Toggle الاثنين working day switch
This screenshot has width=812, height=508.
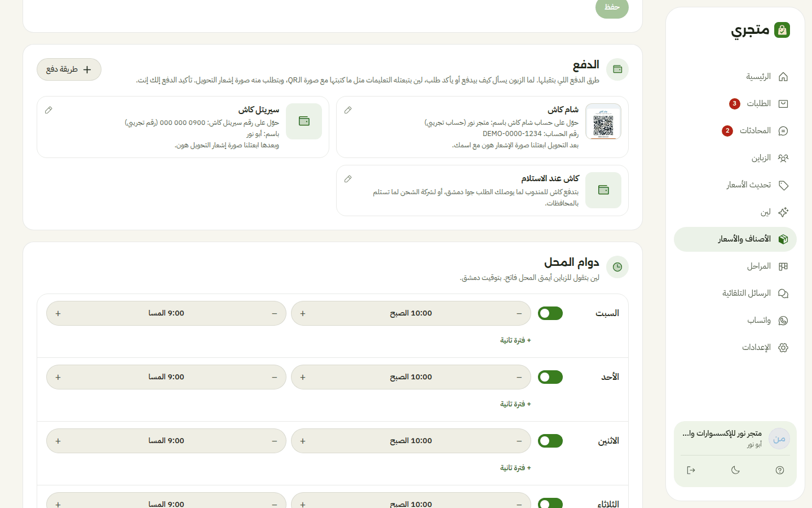[550, 441]
